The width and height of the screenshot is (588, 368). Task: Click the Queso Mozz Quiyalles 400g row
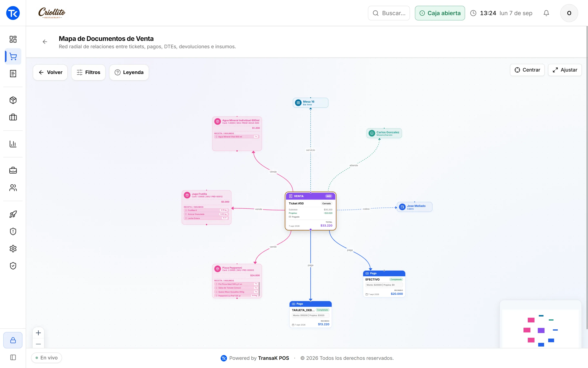237,292
